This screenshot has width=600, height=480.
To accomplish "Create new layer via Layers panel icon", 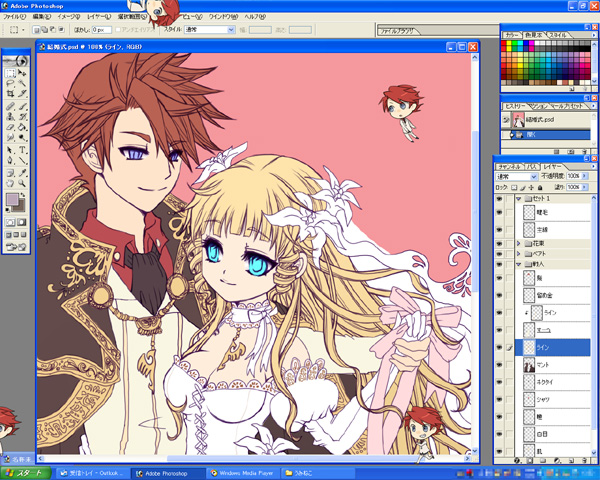I will click(571, 460).
